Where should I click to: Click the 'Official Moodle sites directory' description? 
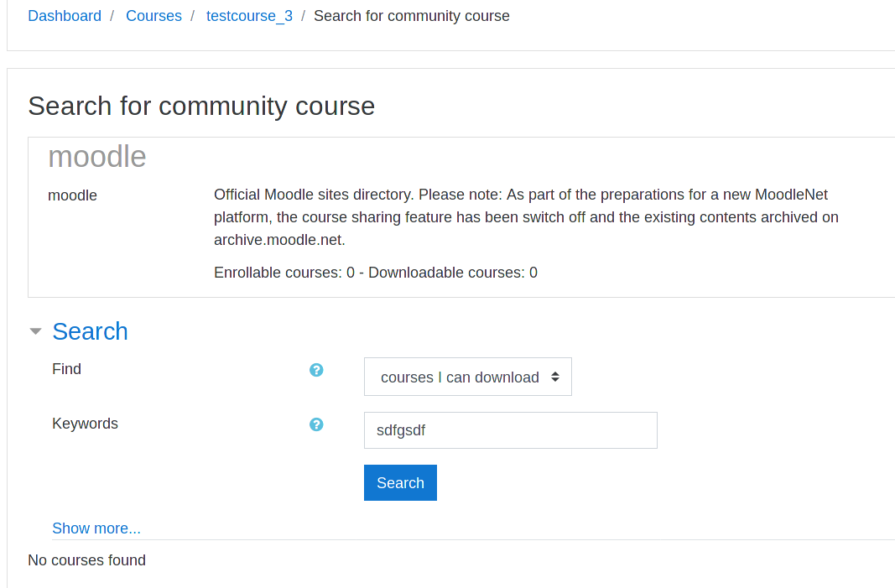pos(526,217)
